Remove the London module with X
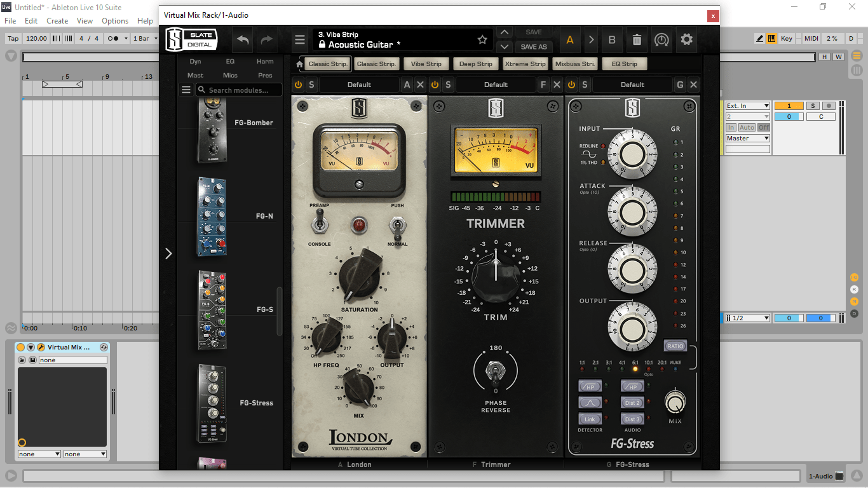 click(x=420, y=85)
